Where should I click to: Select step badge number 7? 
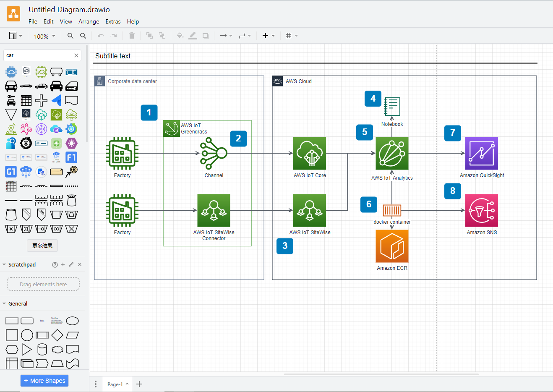point(453,133)
